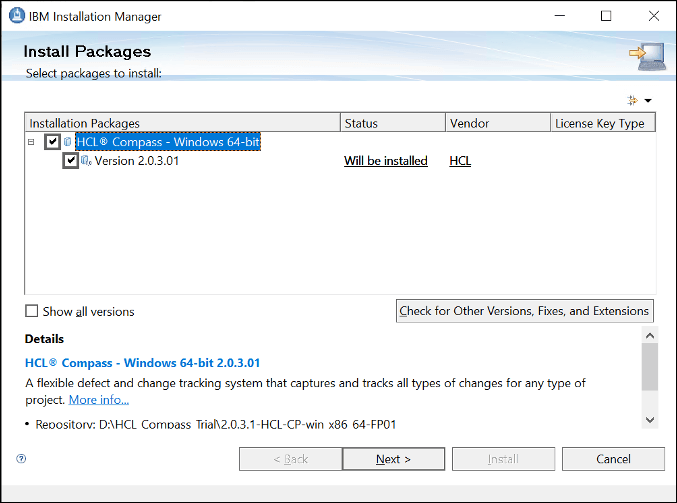
Task: Maximize the Installation Manager window
Action: [606, 16]
